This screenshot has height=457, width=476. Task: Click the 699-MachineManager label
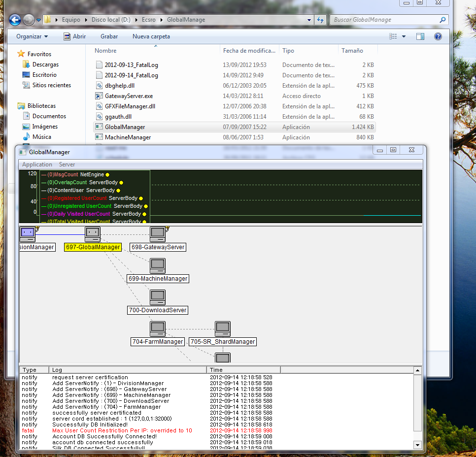[158, 279]
